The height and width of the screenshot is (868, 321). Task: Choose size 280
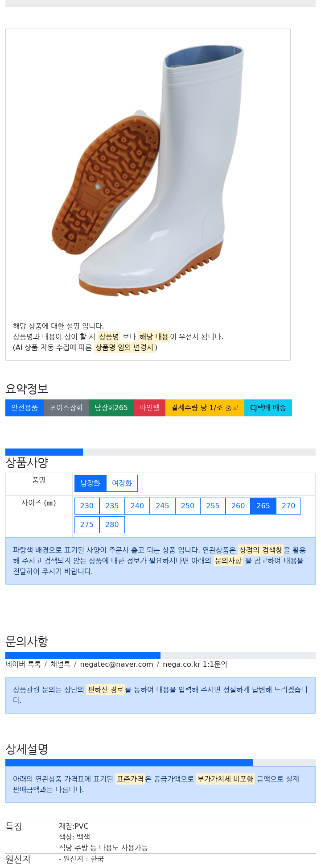112,525
